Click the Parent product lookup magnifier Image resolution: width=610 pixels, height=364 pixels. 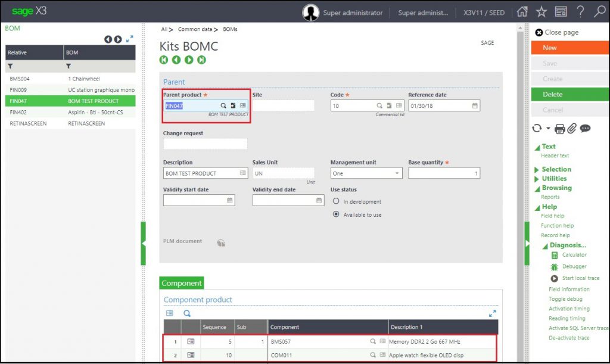[223, 105]
